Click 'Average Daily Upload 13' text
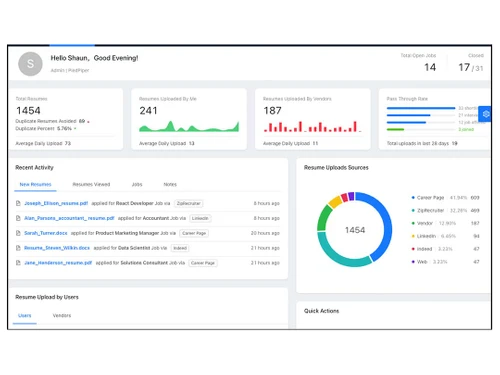This screenshot has height=375, width=500. click(167, 143)
